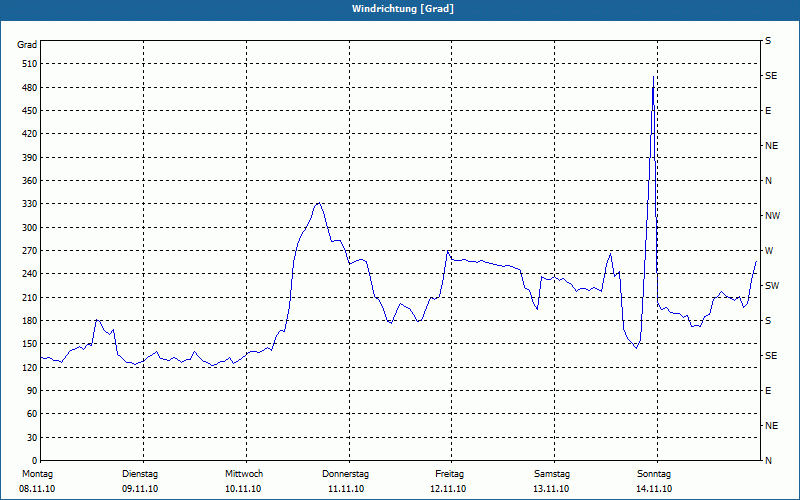This screenshot has width=800, height=500.
Task: Click the 30 degree axis value
Action: click(x=32, y=438)
